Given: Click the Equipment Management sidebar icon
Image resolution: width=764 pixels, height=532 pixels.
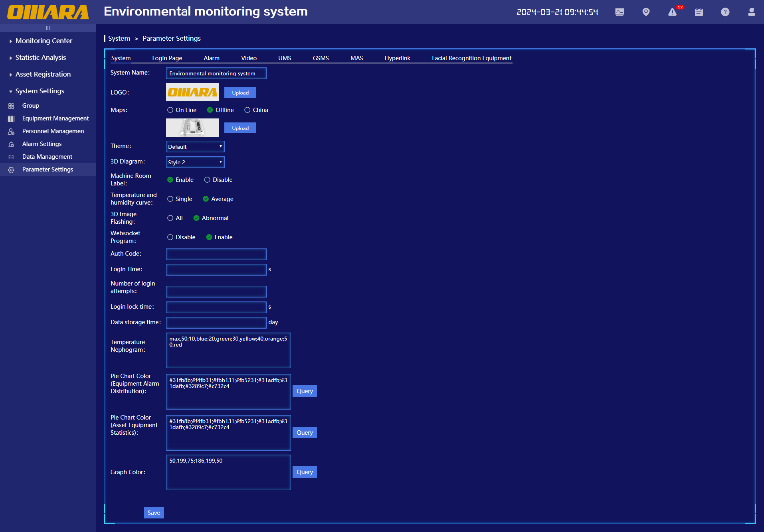Looking at the screenshot, I should [x=11, y=118].
